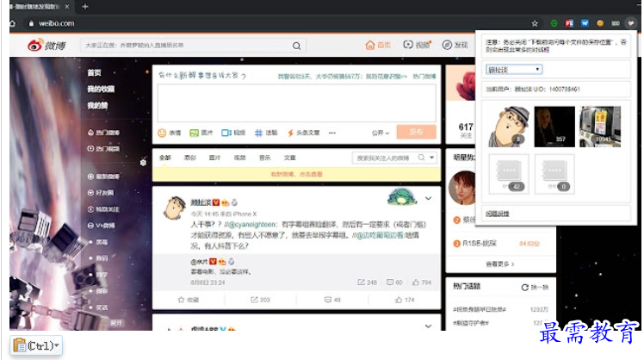The height and width of the screenshot is (360, 644).
Task: Open the 公开 visibility dropdown
Action: 381,133
